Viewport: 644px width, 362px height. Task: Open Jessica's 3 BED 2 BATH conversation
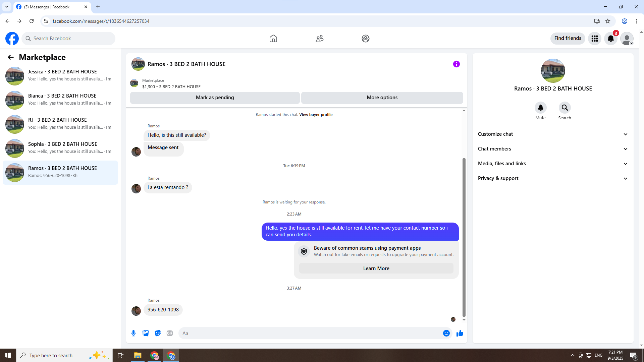point(60,76)
